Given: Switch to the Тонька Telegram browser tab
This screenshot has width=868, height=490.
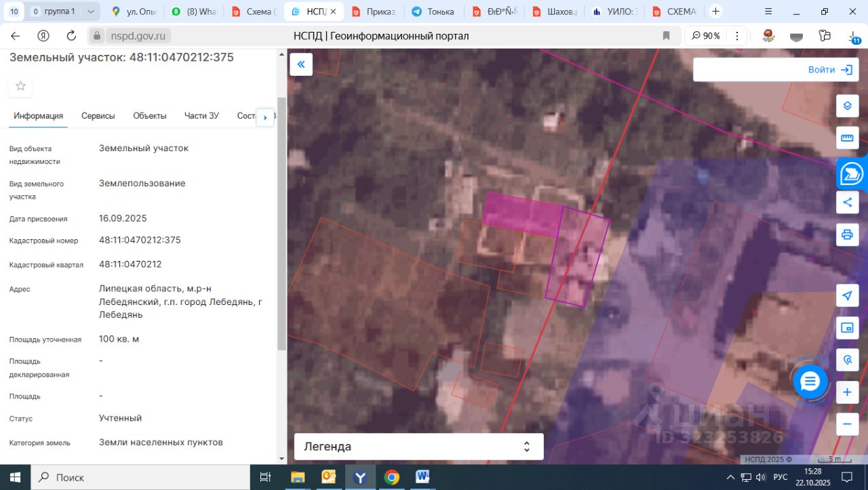Looking at the screenshot, I should pos(433,12).
